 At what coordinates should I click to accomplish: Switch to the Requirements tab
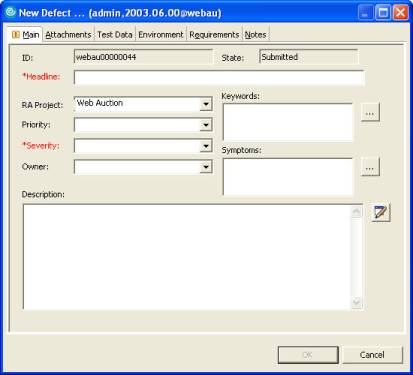click(214, 35)
